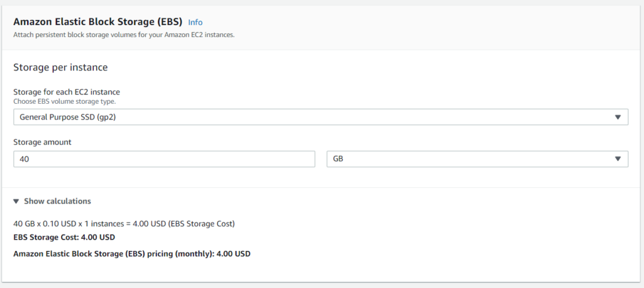Collapse the Show calculations section
The height and width of the screenshot is (288, 644).
pos(52,201)
